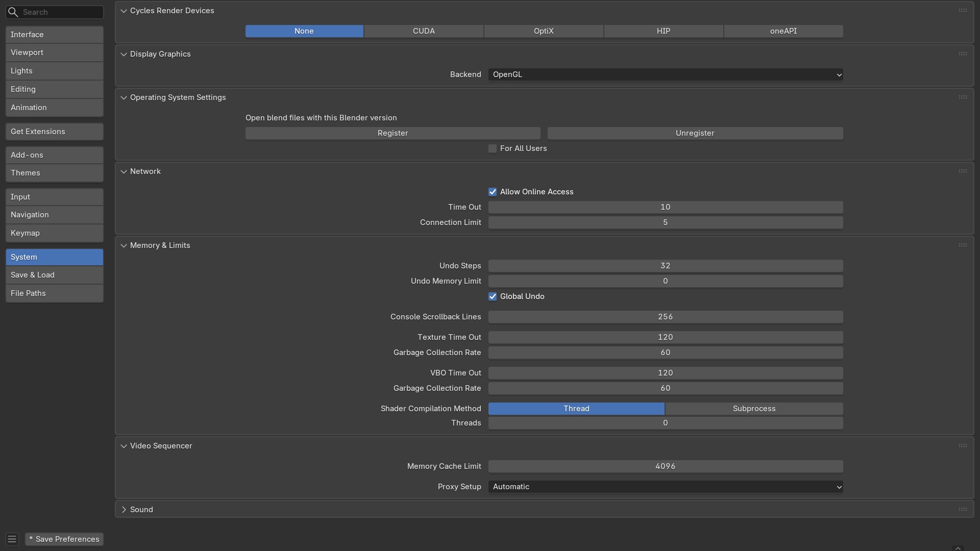980x551 pixels.
Task: Collapse the Memory & Limits panel
Action: coord(124,245)
